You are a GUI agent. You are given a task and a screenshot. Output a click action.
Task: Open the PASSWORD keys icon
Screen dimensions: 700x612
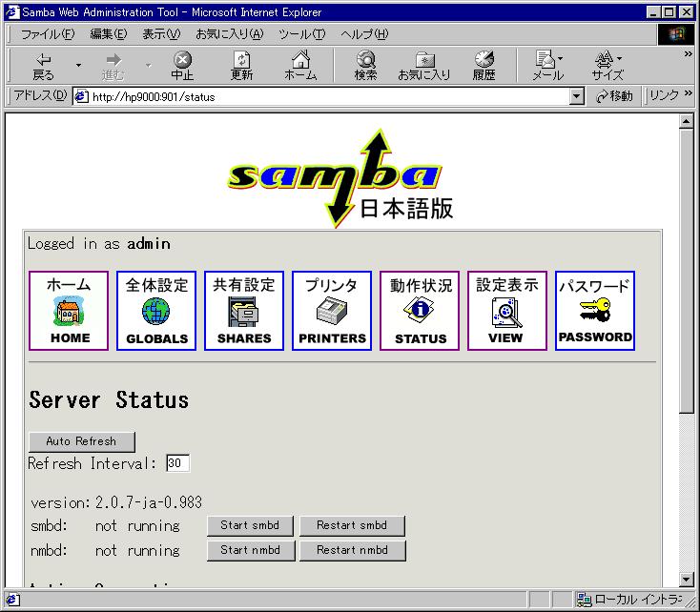[595, 311]
